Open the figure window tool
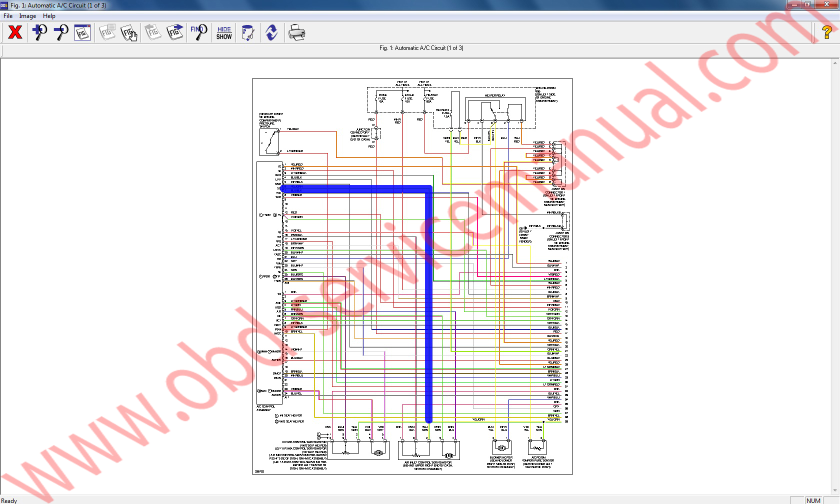The height and width of the screenshot is (504, 840). click(x=82, y=32)
